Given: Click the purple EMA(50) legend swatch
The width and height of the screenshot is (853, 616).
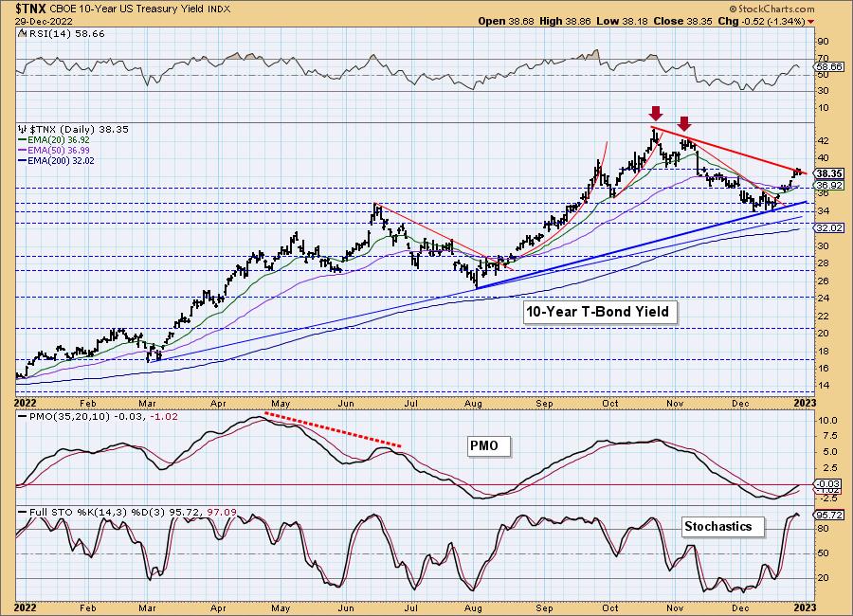Looking at the screenshot, I should point(22,150).
